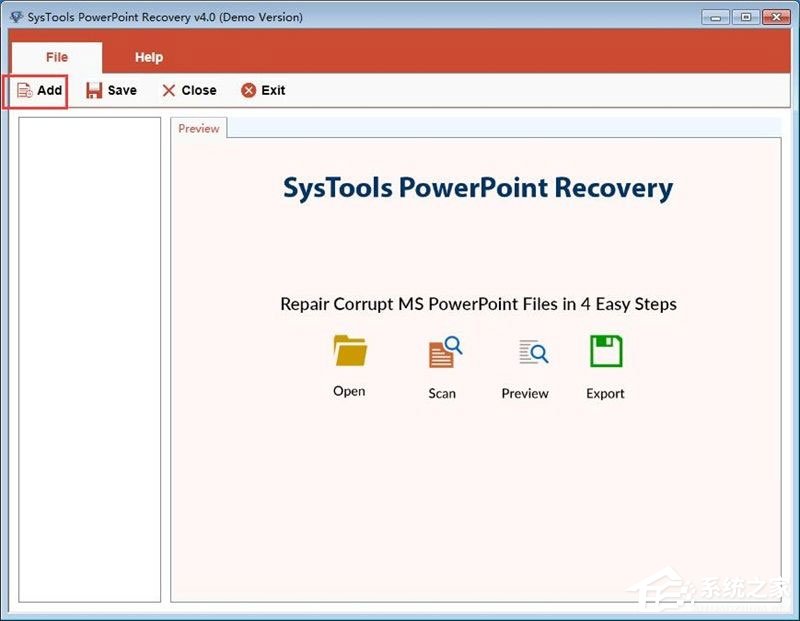Click the Close label on the toolbar

click(x=197, y=90)
